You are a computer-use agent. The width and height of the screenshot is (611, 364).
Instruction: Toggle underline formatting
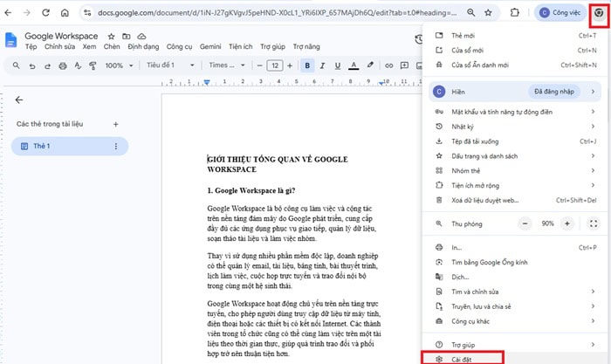coord(338,65)
